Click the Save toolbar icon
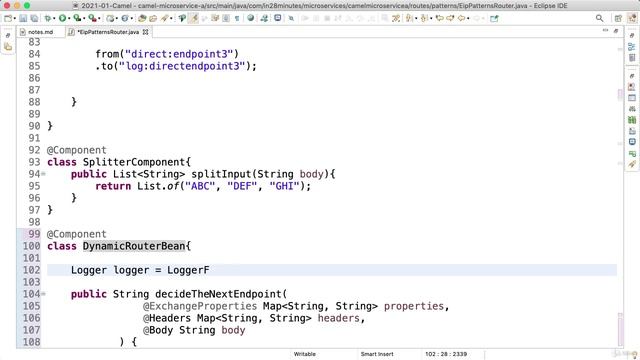640x360 pixels. [23, 18]
